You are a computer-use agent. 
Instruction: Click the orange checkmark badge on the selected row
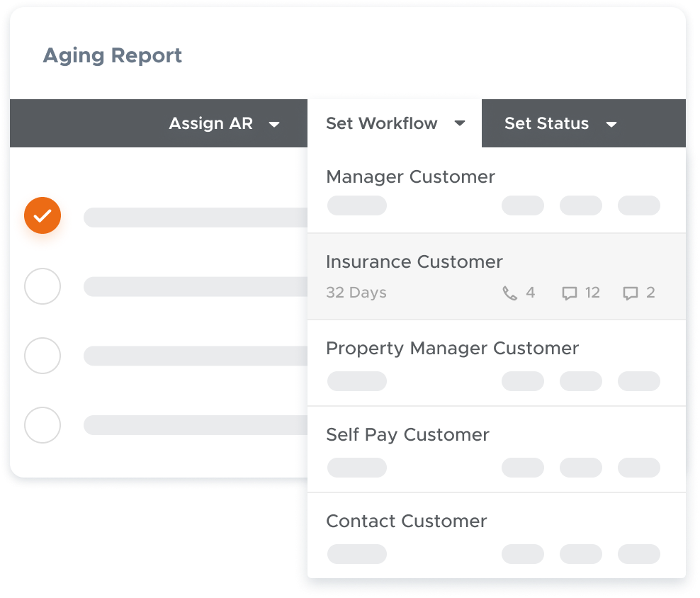[43, 215]
